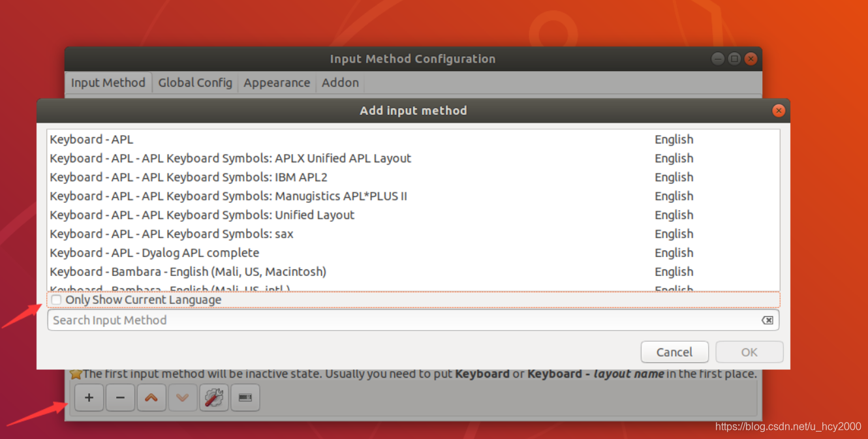
Task: Click the Cancel button
Action: pos(674,352)
